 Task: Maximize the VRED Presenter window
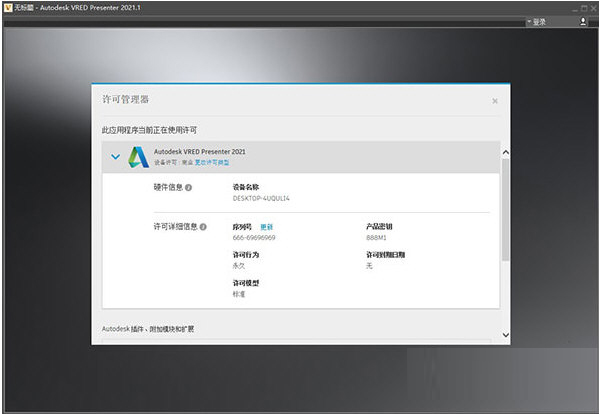(x=584, y=8)
